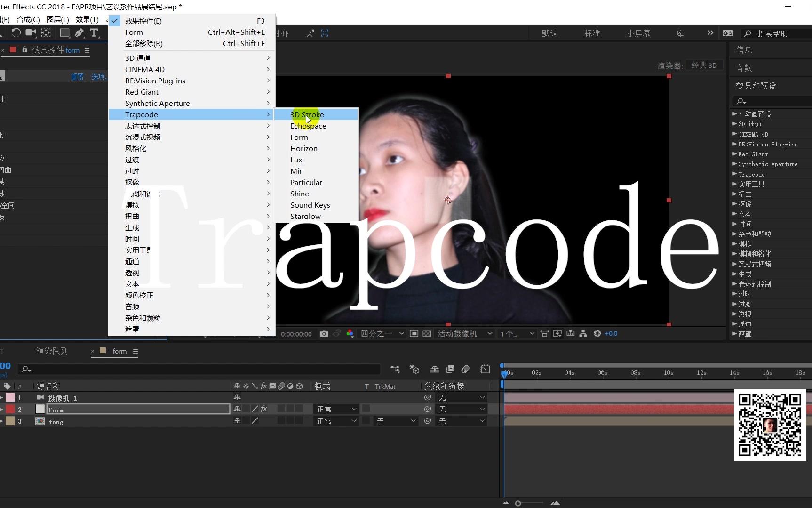Click the timeline zoom slider handle
Screen dimensions: 812x508
pyautogui.click(x=518, y=503)
